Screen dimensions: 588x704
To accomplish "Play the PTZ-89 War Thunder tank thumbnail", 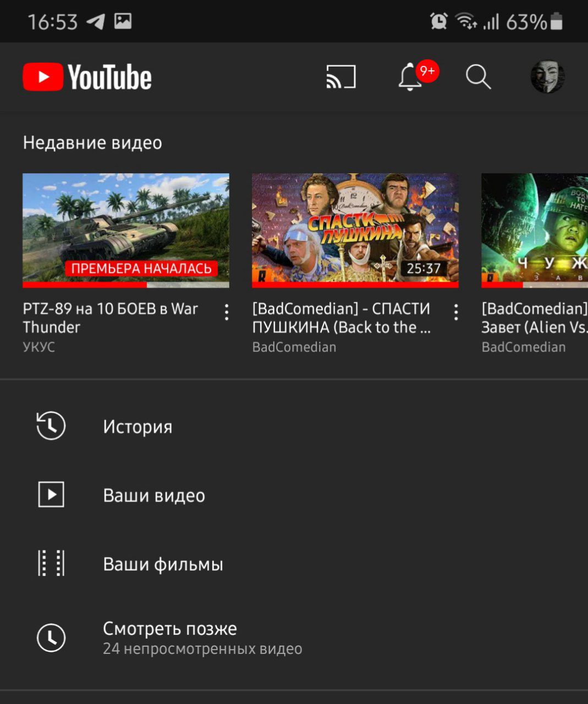I will (x=126, y=230).
